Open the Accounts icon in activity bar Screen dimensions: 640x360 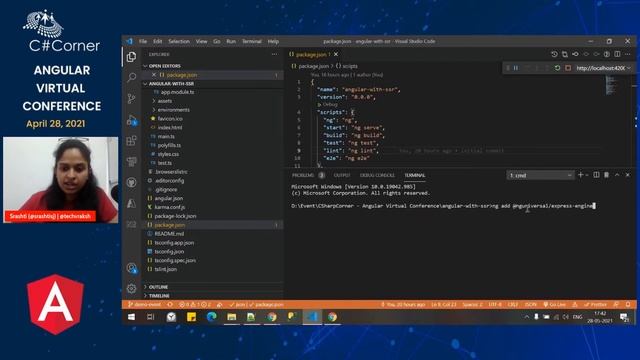pyautogui.click(x=131, y=268)
